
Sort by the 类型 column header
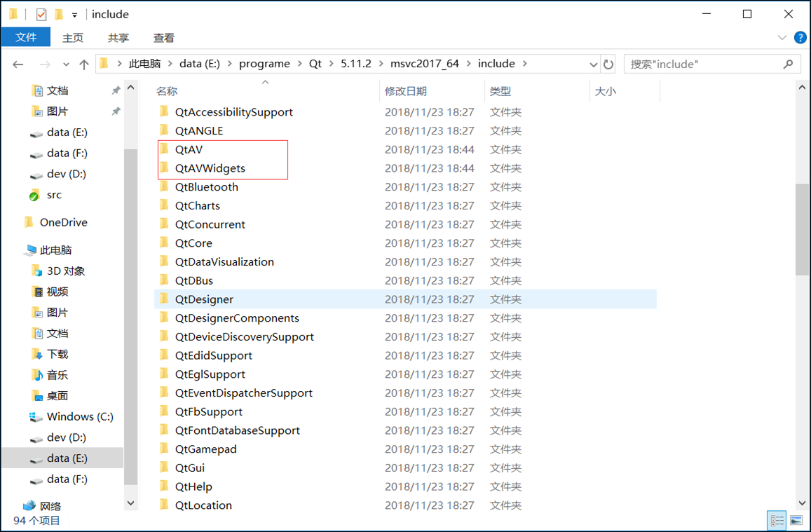500,91
